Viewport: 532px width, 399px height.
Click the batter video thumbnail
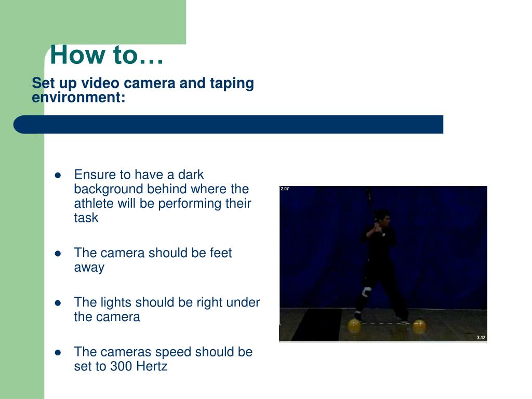click(383, 263)
